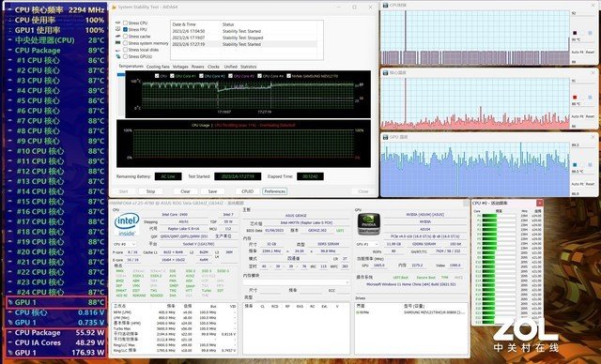Toggle the CPU Core #1 graph legend checkbox

[173, 76]
